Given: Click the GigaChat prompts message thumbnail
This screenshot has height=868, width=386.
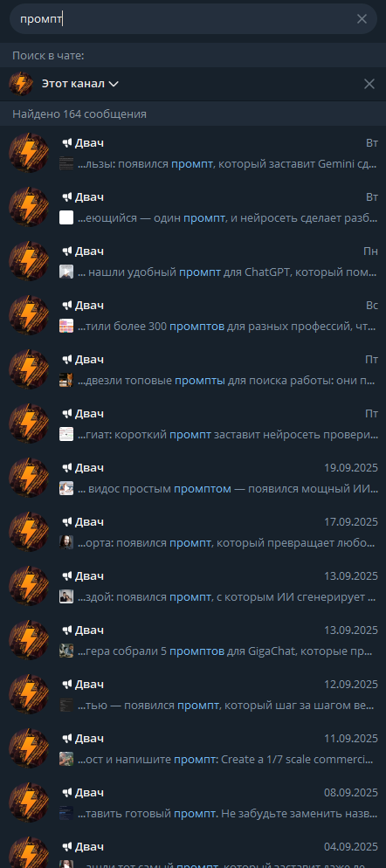Looking at the screenshot, I should pos(66,651).
